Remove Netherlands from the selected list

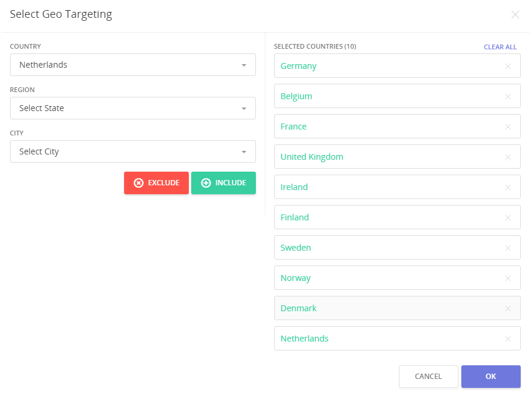point(508,339)
